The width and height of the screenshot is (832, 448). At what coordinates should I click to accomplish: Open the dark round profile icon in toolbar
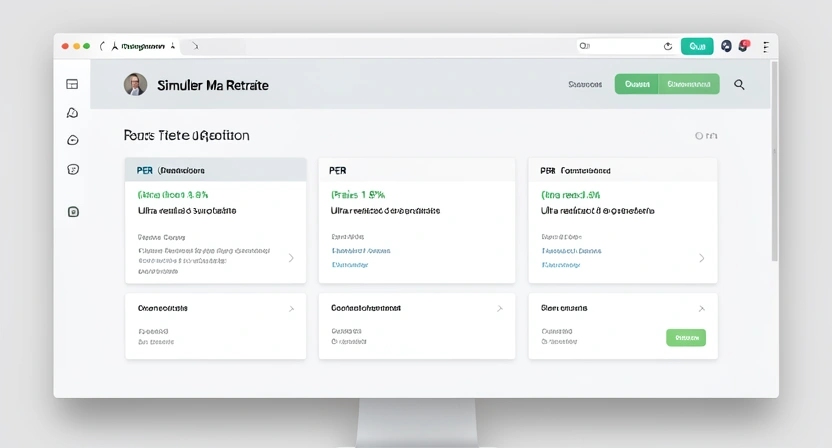click(x=726, y=46)
